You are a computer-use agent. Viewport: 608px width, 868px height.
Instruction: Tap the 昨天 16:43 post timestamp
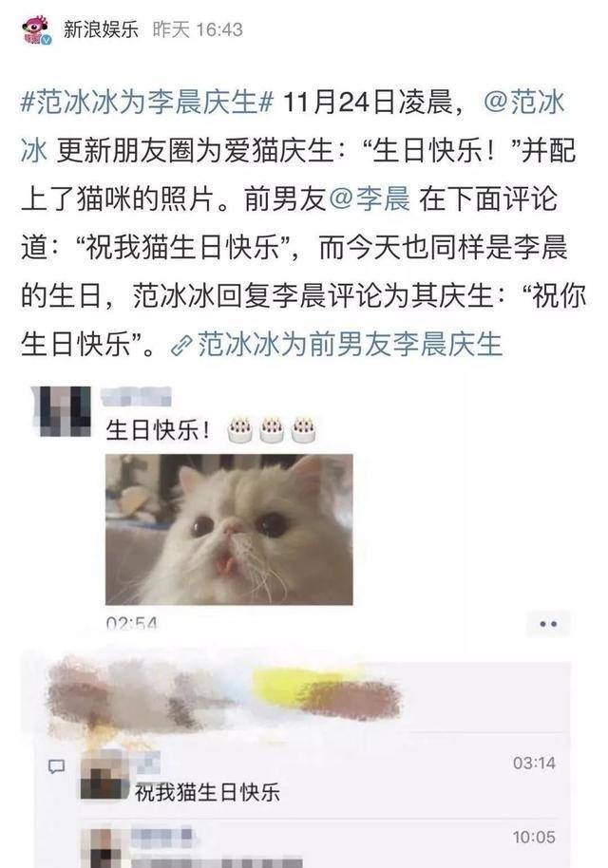[x=198, y=29]
